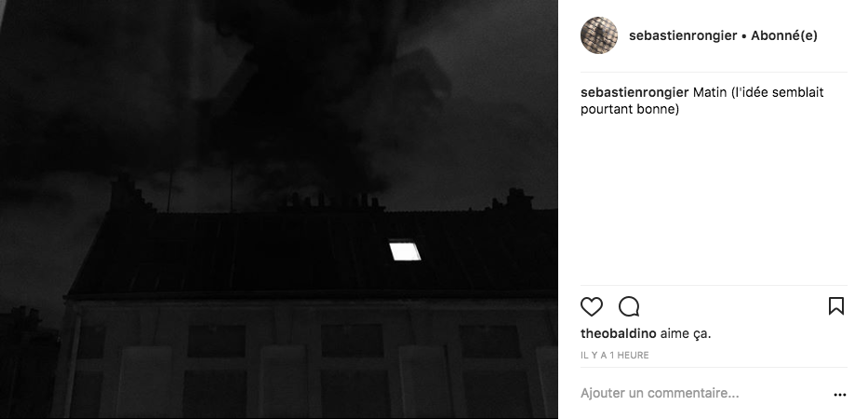Viewport: 868px width, 419px height.
Task: Open the three-dot more options menu
Action: tap(840, 395)
